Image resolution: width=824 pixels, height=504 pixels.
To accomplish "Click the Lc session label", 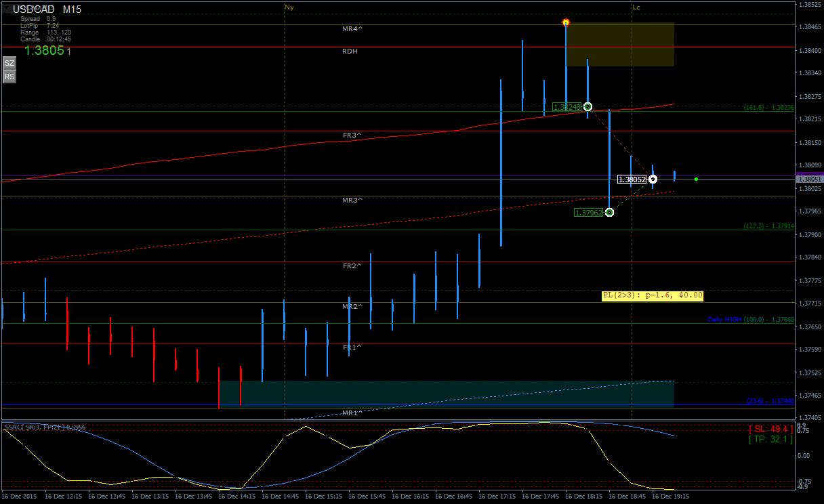I will click(x=636, y=7).
